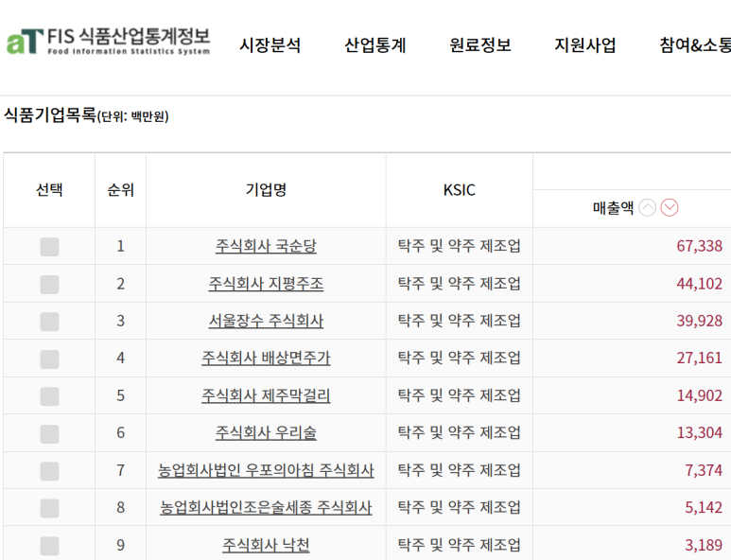Click the KSIC column header

pos(460,190)
